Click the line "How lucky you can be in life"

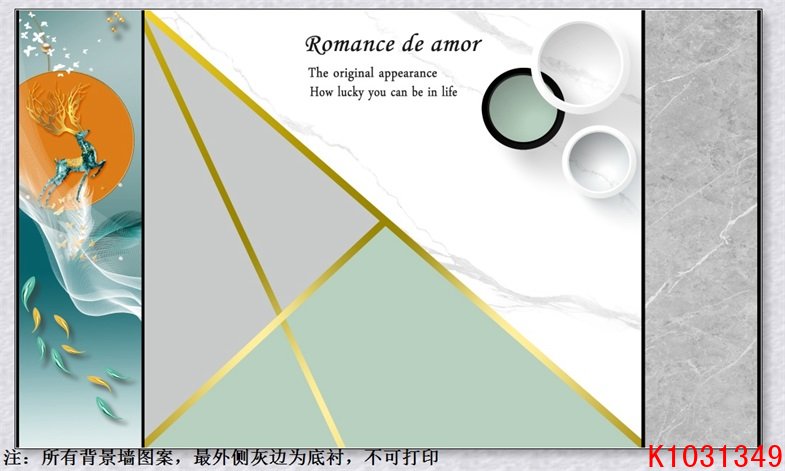383,92
